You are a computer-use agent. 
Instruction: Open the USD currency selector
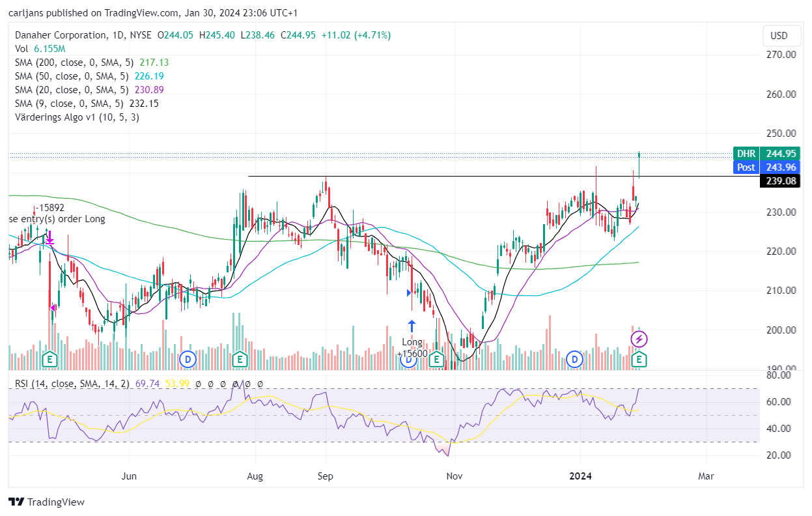coord(778,36)
